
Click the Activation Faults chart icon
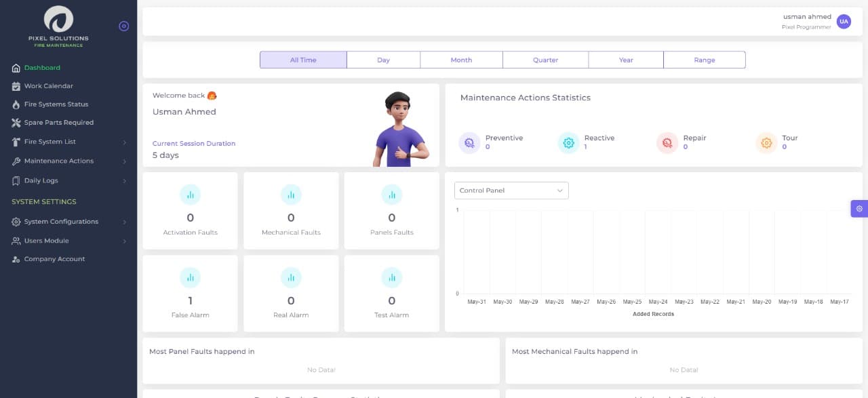pyautogui.click(x=191, y=195)
